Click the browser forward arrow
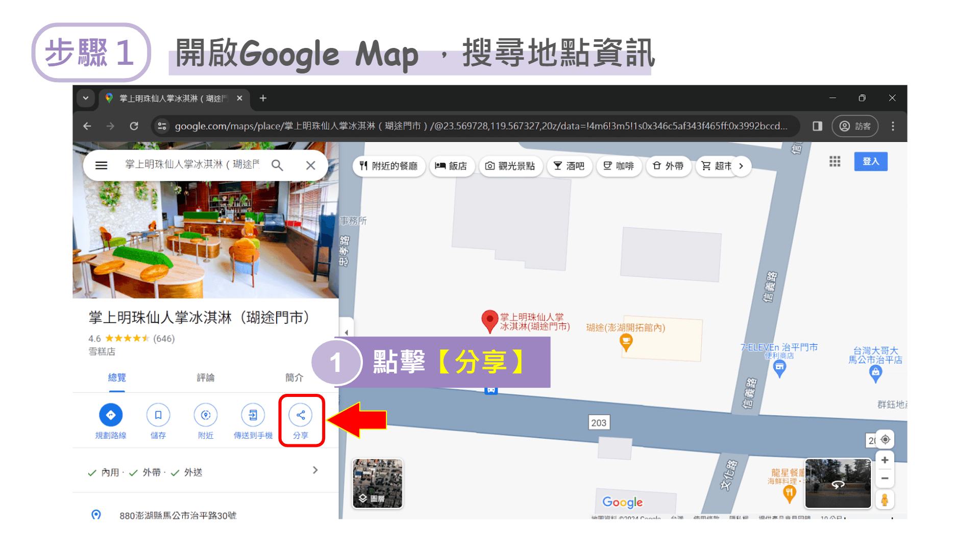 tap(110, 126)
